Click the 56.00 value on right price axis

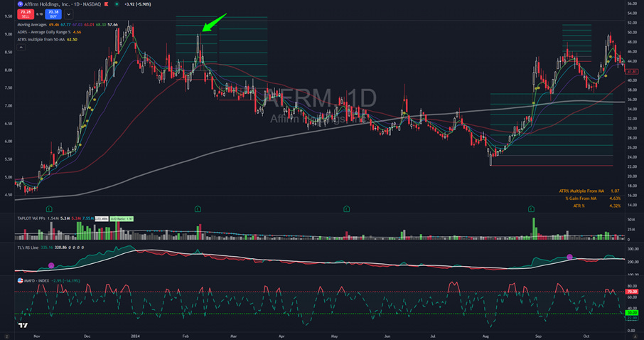point(632,4)
